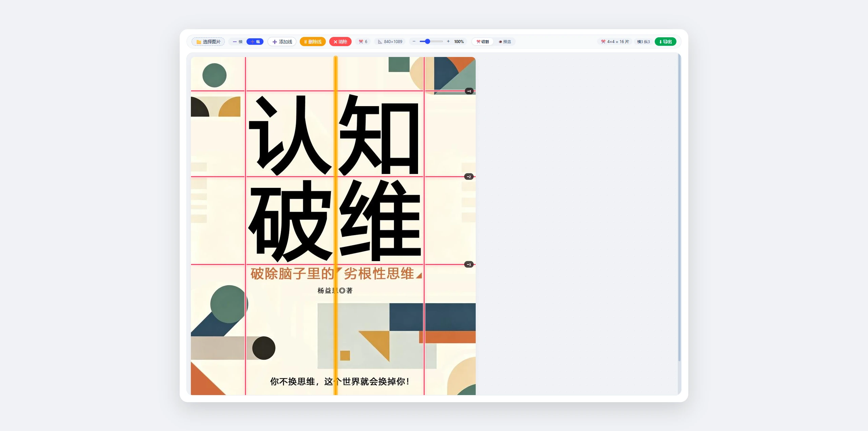Viewport: 868px width, 431px height.
Task: Click the red 清除 clear button
Action: pos(340,42)
